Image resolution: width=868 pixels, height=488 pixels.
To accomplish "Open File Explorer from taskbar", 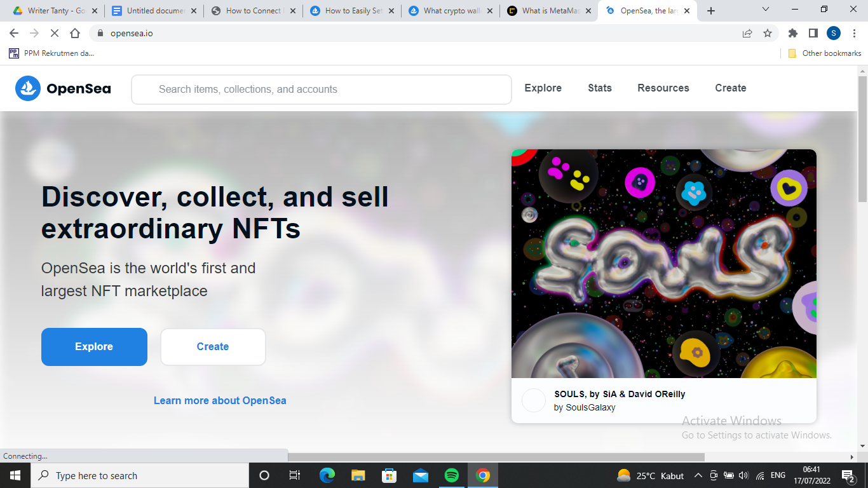I will coord(358,475).
